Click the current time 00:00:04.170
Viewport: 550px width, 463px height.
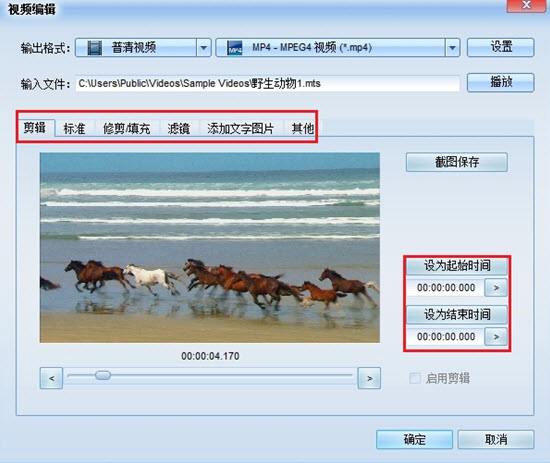(x=210, y=356)
